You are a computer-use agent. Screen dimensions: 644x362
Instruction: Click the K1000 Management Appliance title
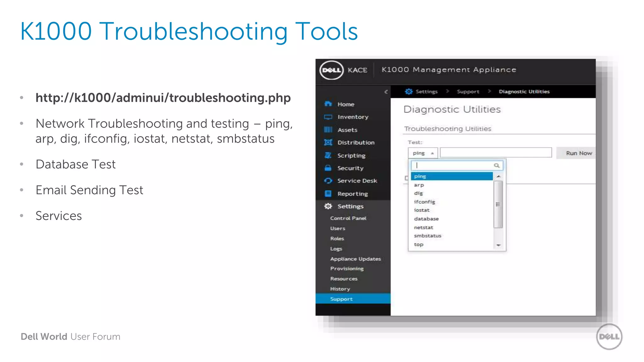[x=449, y=70]
